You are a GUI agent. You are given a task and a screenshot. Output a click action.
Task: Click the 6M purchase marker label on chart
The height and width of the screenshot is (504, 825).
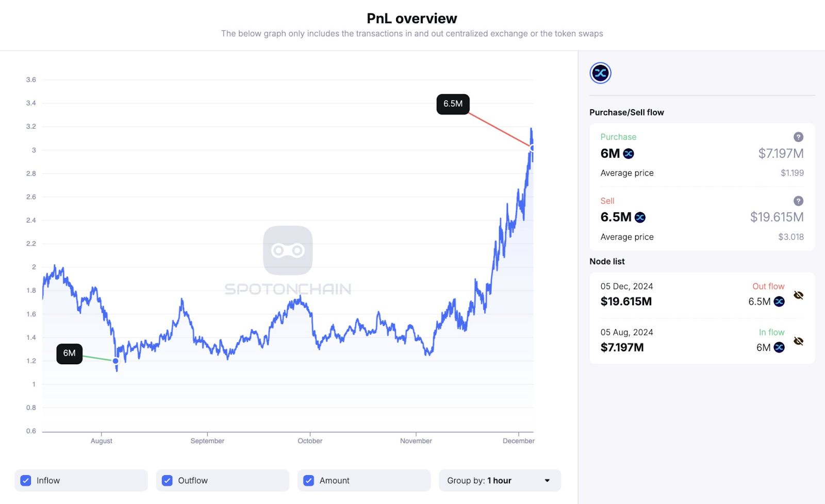click(x=69, y=354)
